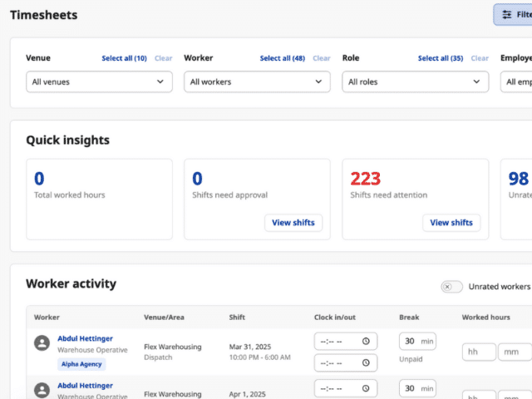
Task: Click the Timesheets page title
Action: click(x=44, y=15)
